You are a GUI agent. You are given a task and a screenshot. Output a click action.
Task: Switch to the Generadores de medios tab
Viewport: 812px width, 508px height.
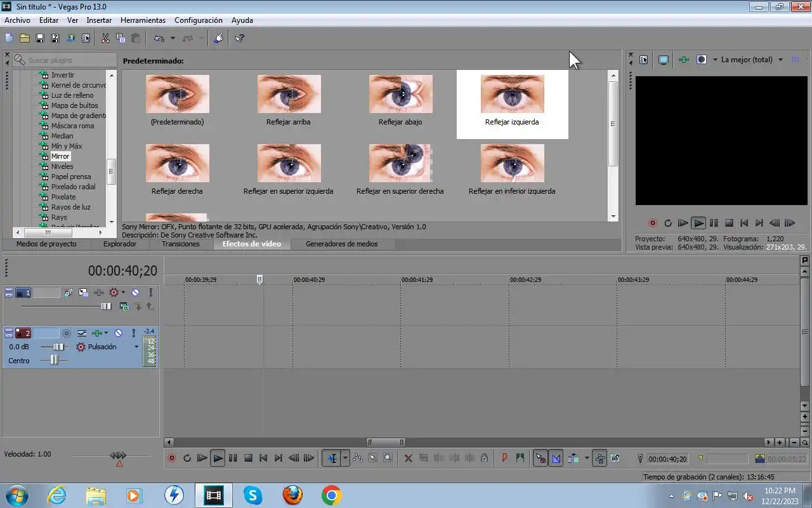pyautogui.click(x=342, y=244)
